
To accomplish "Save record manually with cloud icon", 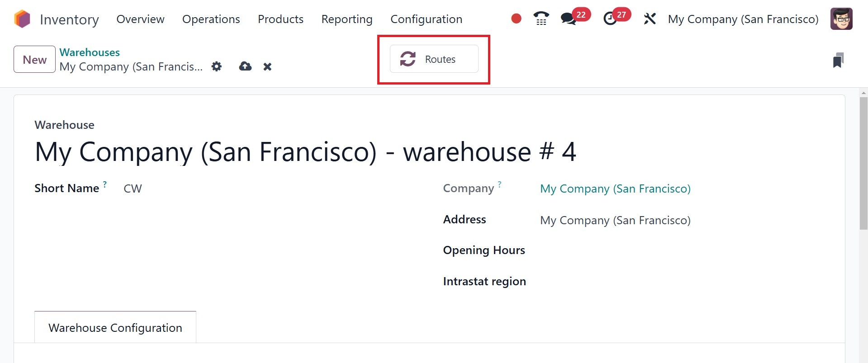I will click(x=245, y=66).
